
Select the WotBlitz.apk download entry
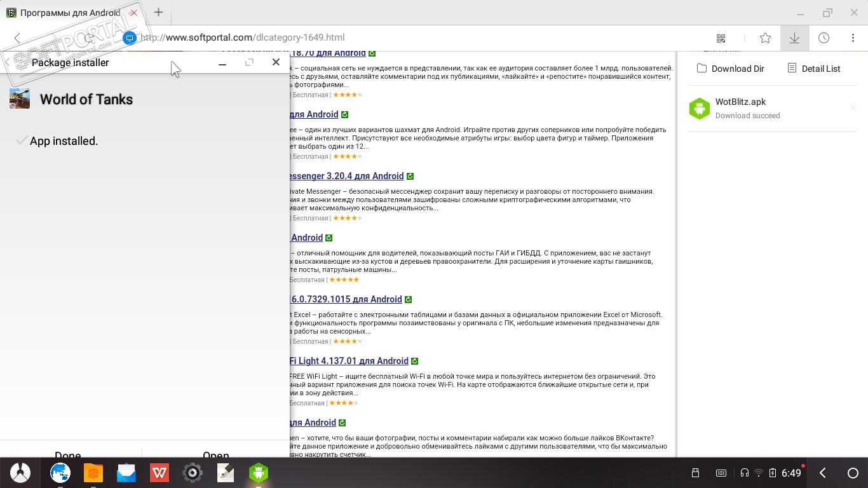point(773,109)
